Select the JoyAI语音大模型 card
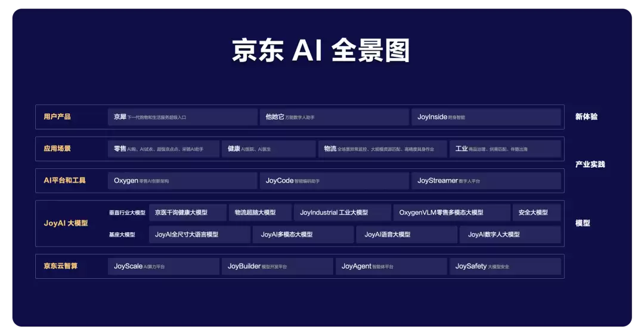Image resolution: width=644 pixels, height=335 pixels. [x=407, y=235]
